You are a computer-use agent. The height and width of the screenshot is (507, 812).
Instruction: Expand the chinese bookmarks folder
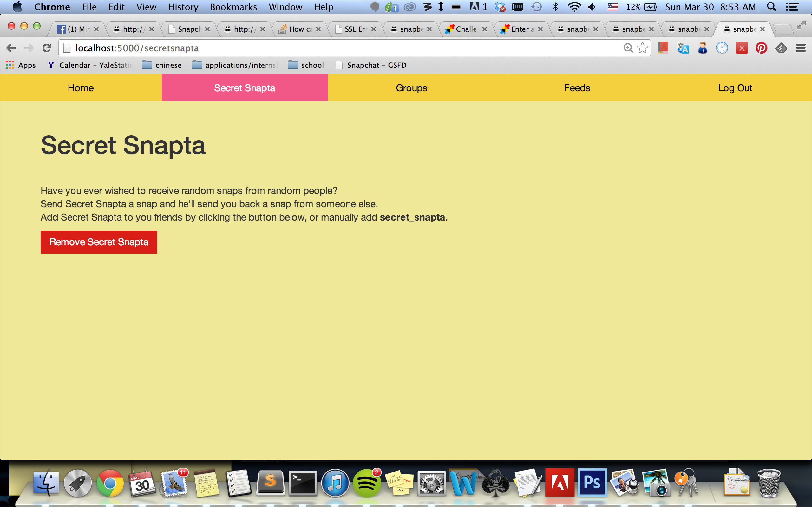click(162, 65)
